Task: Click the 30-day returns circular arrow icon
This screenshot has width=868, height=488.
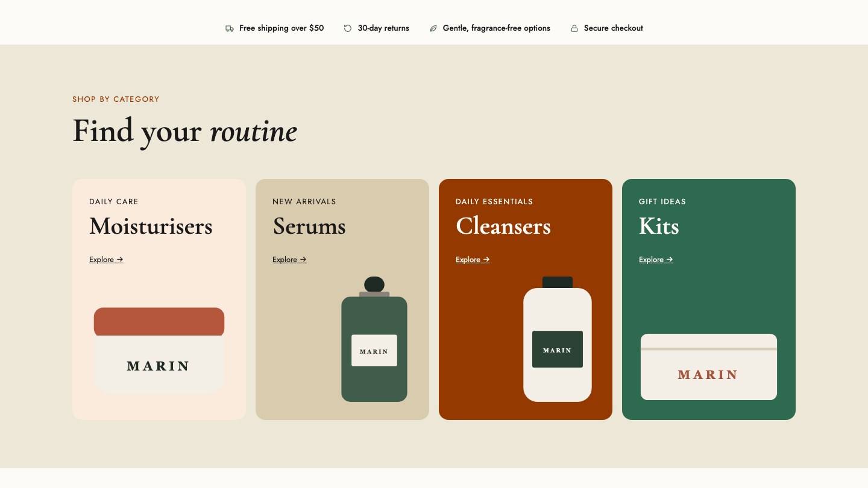Action: [348, 28]
